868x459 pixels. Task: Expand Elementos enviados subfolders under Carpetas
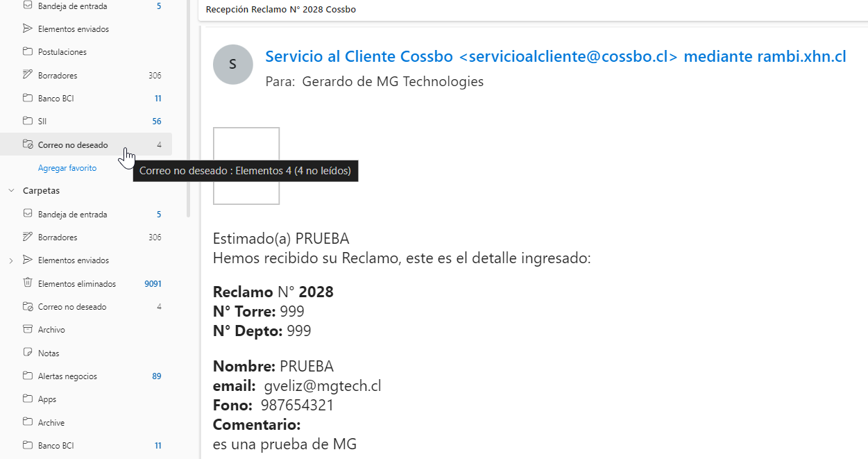[x=10, y=260]
